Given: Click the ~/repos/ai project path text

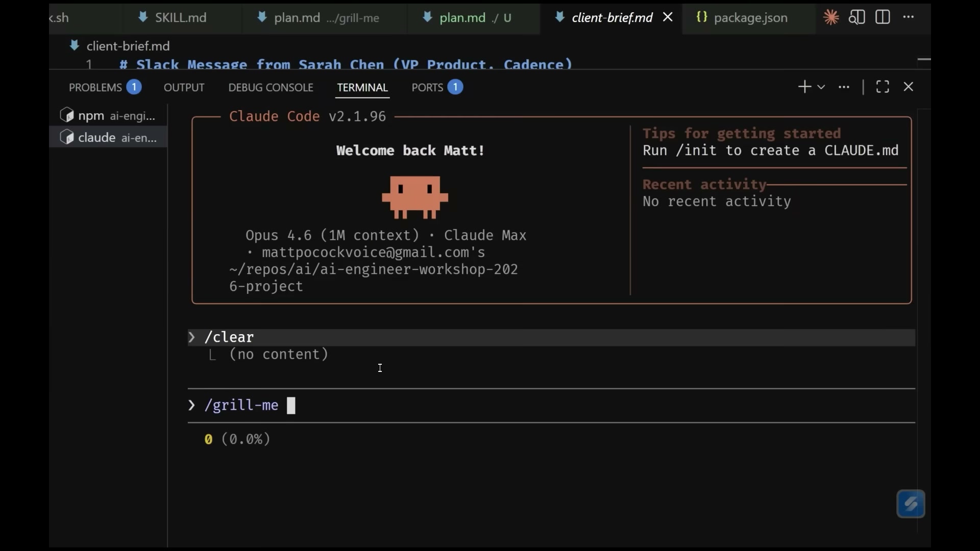Looking at the screenshot, I should click(374, 278).
